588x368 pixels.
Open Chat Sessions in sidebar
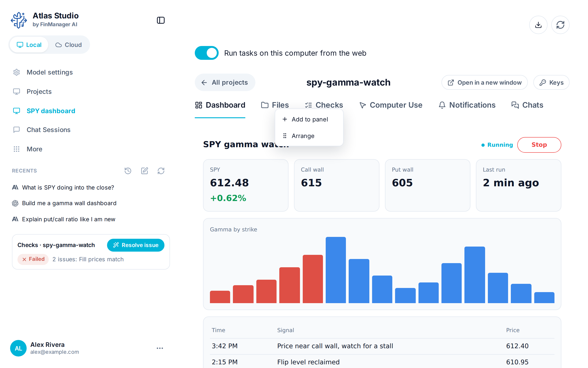click(x=48, y=130)
